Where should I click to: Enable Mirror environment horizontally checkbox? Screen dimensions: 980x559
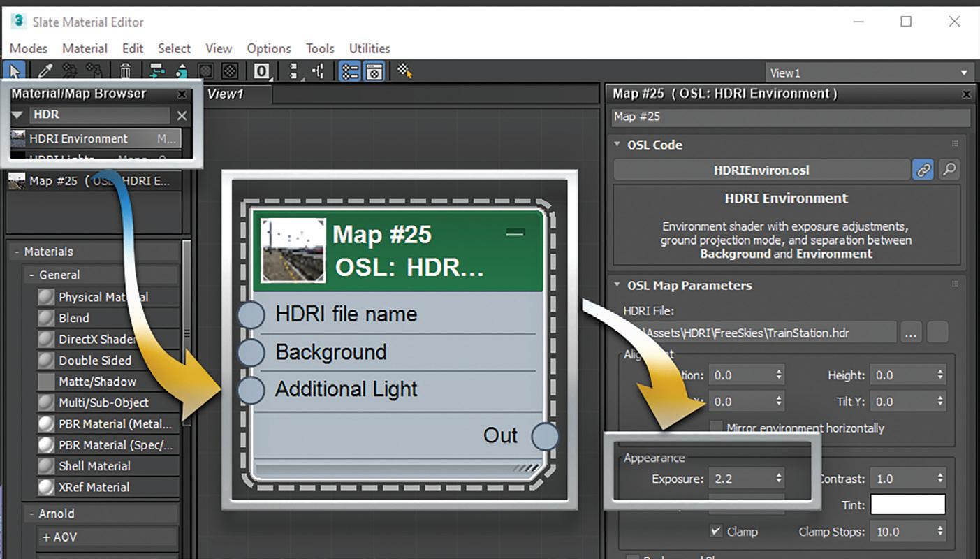tap(715, 428)
